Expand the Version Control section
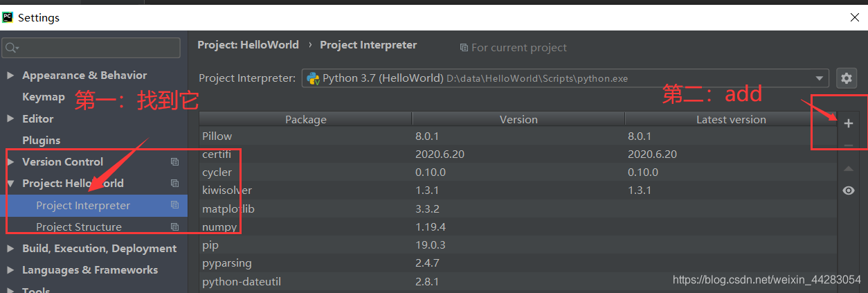The width and height of the screenshot is (868, 293). point(10,162)
